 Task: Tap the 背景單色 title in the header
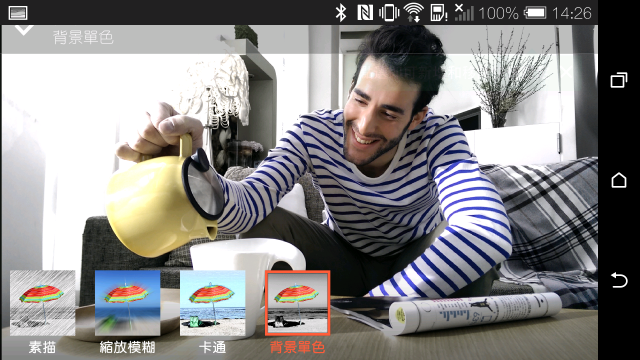[83, 38]
